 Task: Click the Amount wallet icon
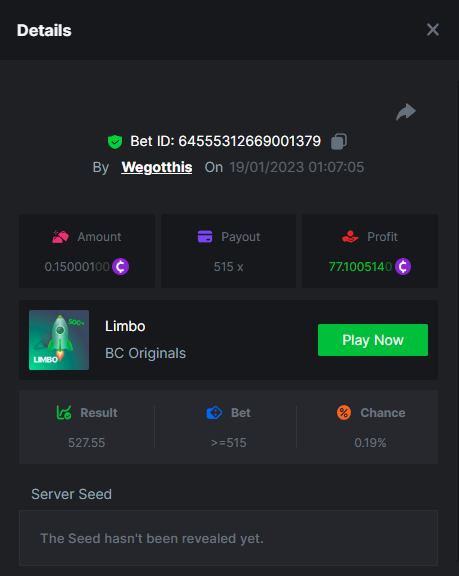coord(60,237)
